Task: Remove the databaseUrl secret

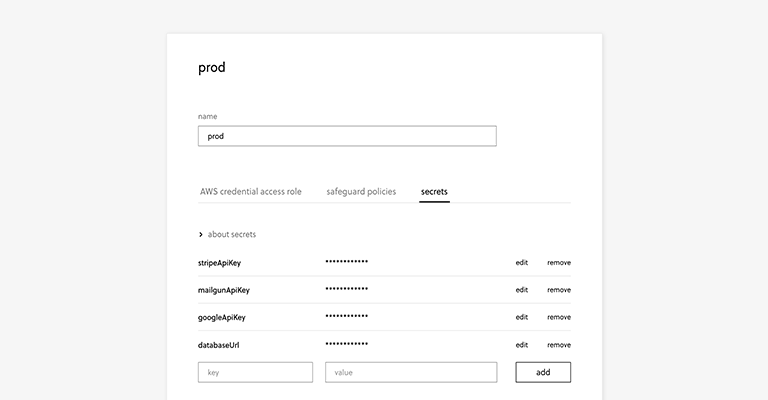Action: coord(558,344)
